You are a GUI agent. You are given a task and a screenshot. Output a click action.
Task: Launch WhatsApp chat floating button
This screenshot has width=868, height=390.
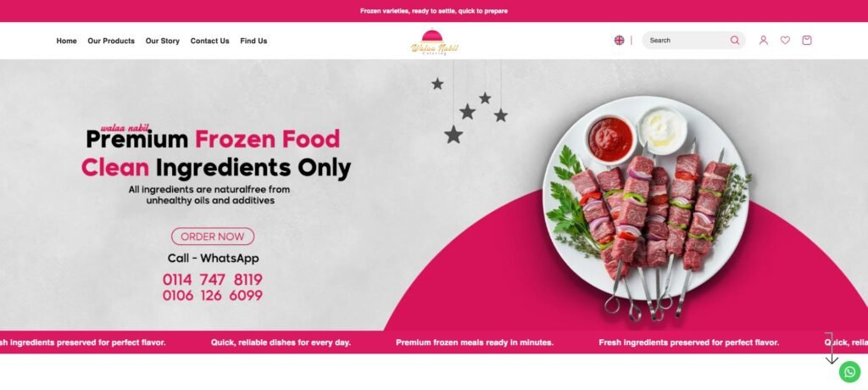[x=849, y=371]
